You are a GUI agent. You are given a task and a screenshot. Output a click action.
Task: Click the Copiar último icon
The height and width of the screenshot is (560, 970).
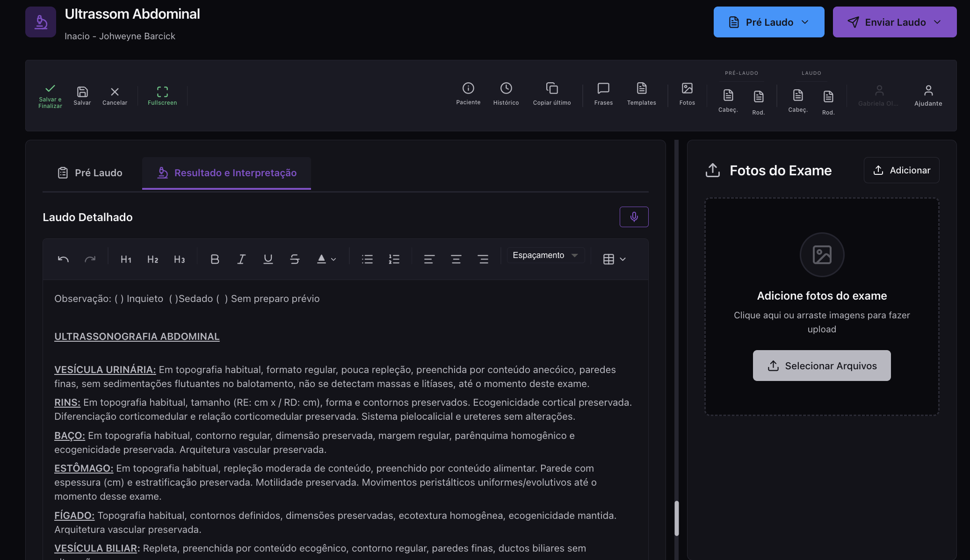point(551,93)
